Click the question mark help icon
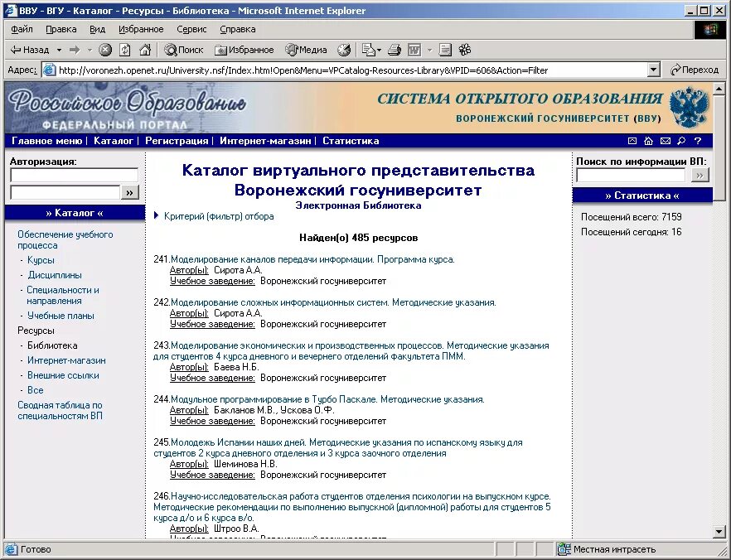This screenshot has width=731, height=560. [698, 141]
